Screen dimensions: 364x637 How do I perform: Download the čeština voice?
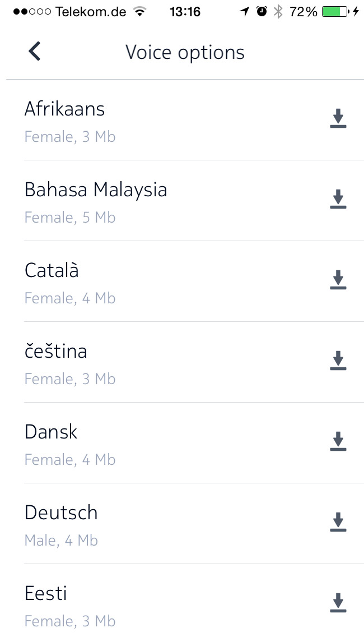pyautogui.click(x=338, y=361)
